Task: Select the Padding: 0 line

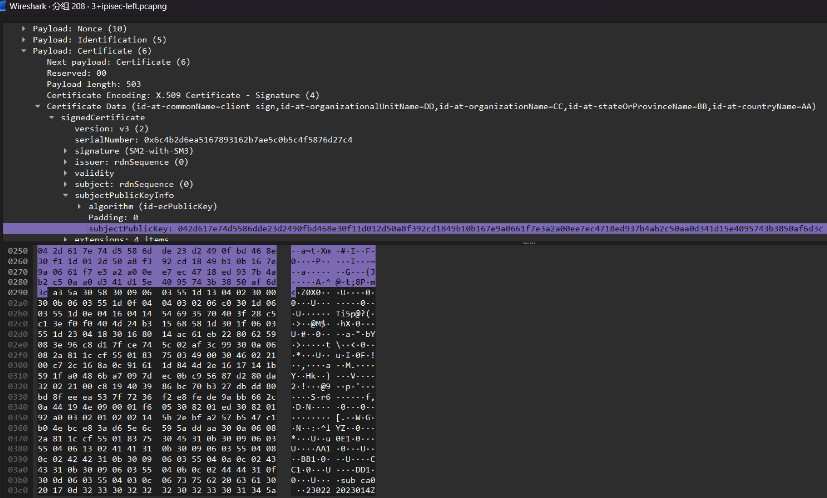Action: click(113, 217)
